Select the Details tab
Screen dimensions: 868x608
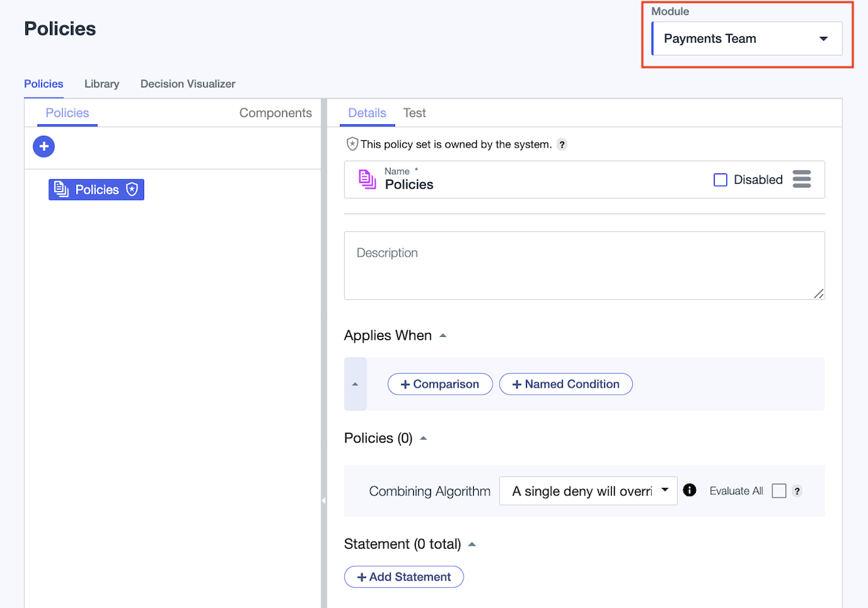(367, 113)
